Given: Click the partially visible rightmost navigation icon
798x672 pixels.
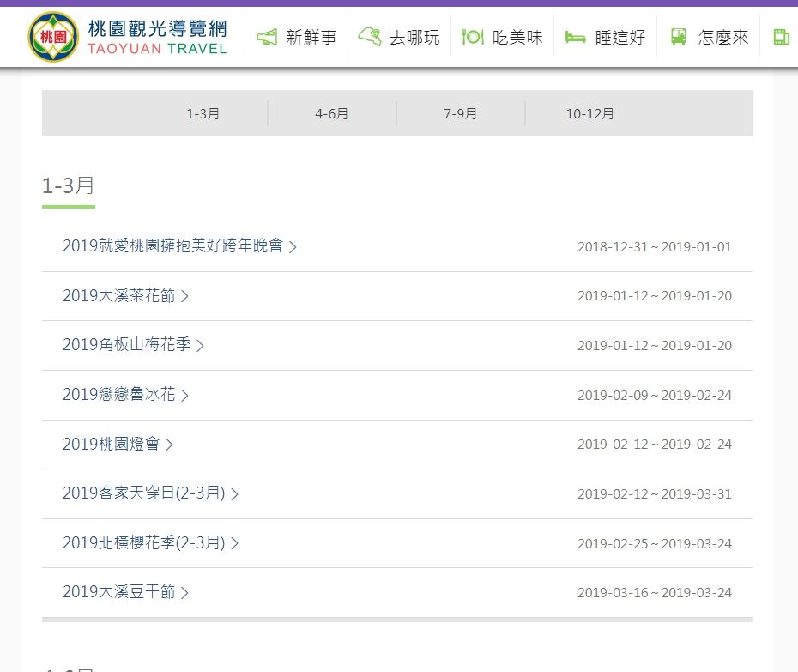Looking at the screenshot, I should click(781, 37).
